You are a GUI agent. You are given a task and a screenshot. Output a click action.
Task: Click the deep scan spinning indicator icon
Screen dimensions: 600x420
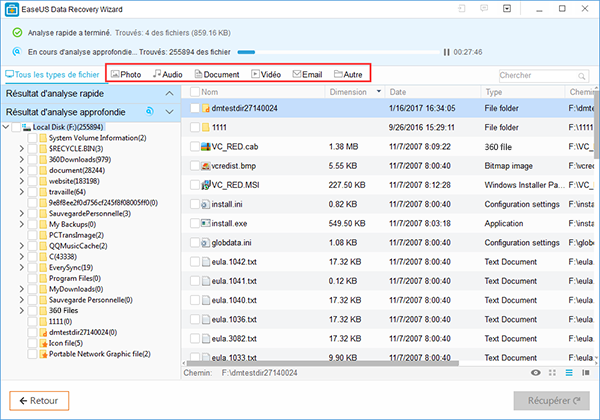[150, 112]
